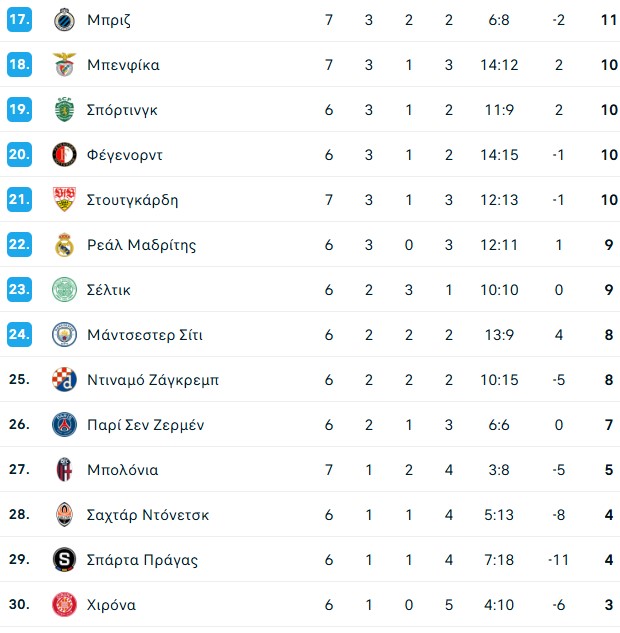This screenshot has width=620, height=633.
Task: Click the Stuttgart shield crest icon
Action: coord(64,199)
